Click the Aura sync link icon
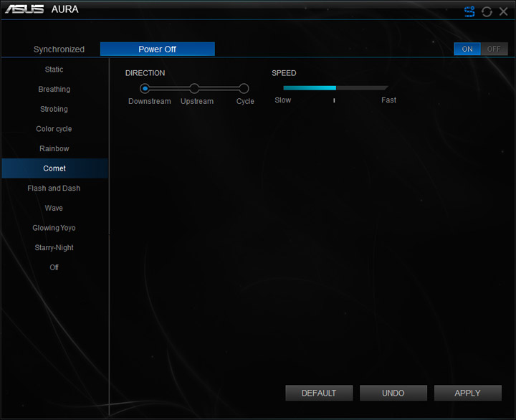516x420 pixels. tap(469, 11)
